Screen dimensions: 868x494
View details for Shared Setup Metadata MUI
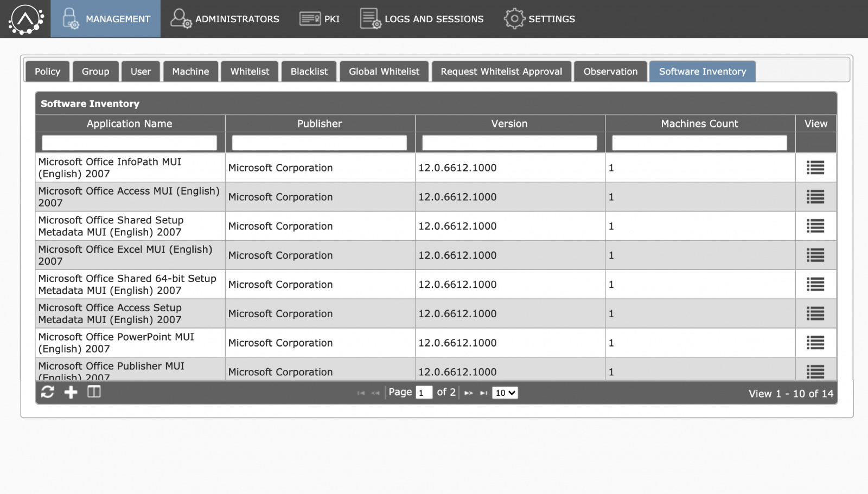[x=815, y=226]
